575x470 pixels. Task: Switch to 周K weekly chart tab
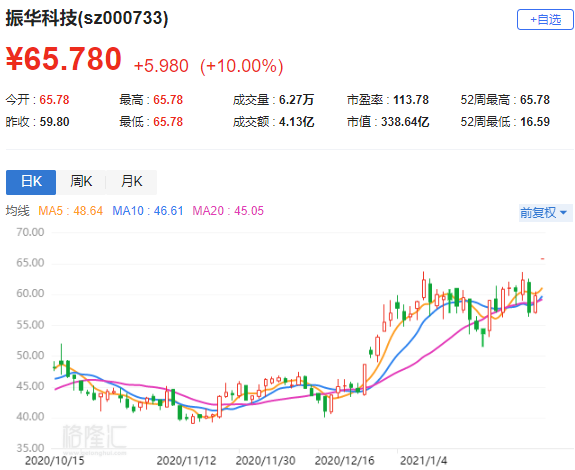point(81,182)
